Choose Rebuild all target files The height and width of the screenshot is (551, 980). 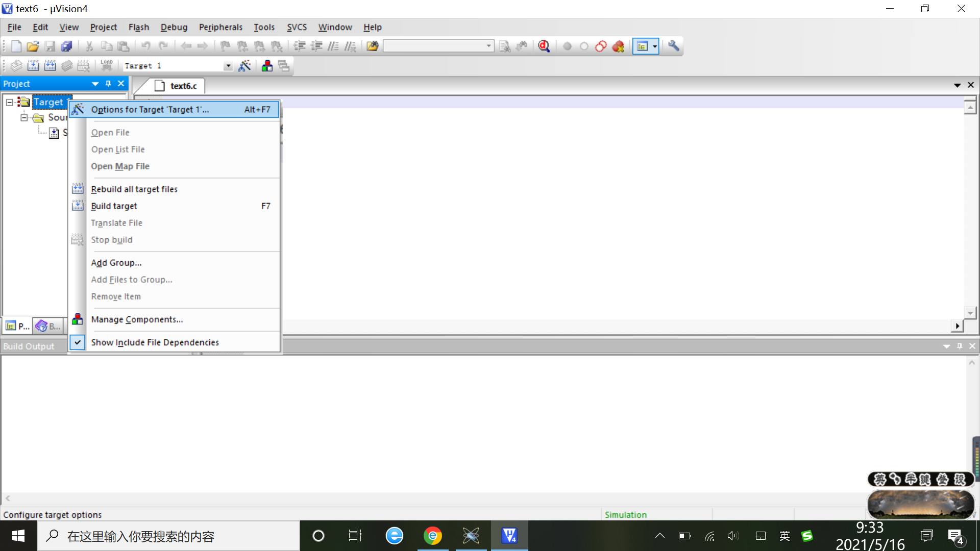click(x=134, y=189)
